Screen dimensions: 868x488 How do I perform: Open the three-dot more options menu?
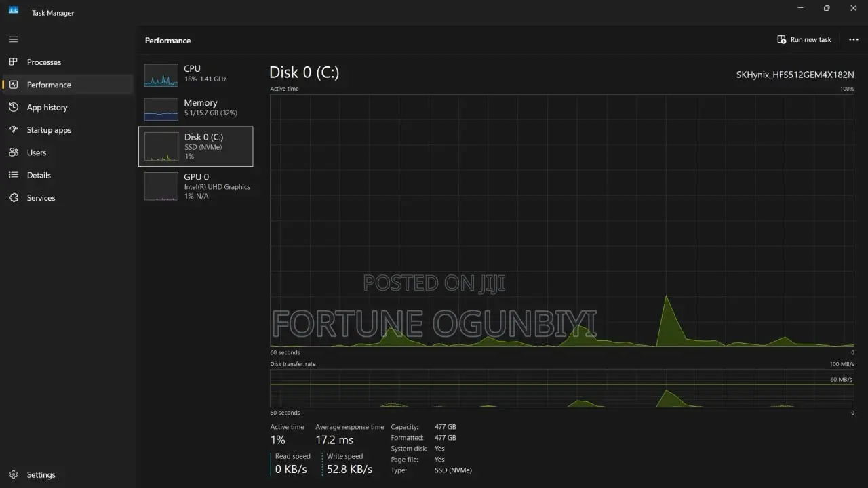coord(854,39)
